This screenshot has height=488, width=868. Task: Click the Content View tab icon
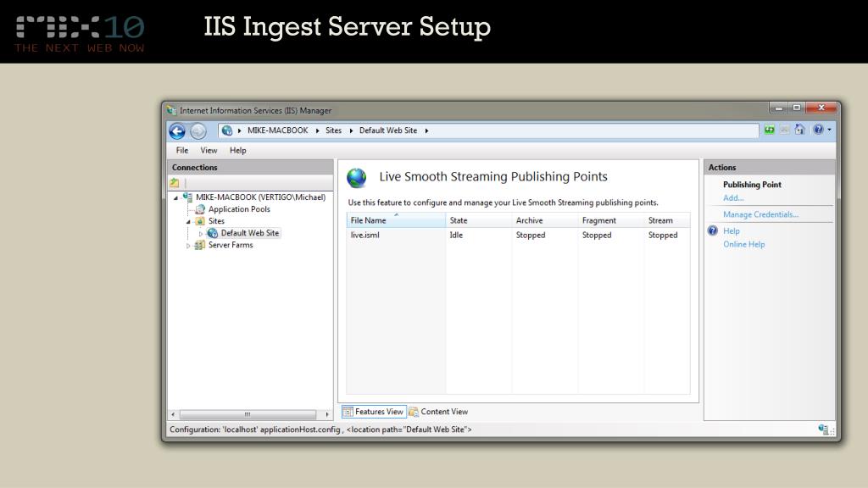414,412
